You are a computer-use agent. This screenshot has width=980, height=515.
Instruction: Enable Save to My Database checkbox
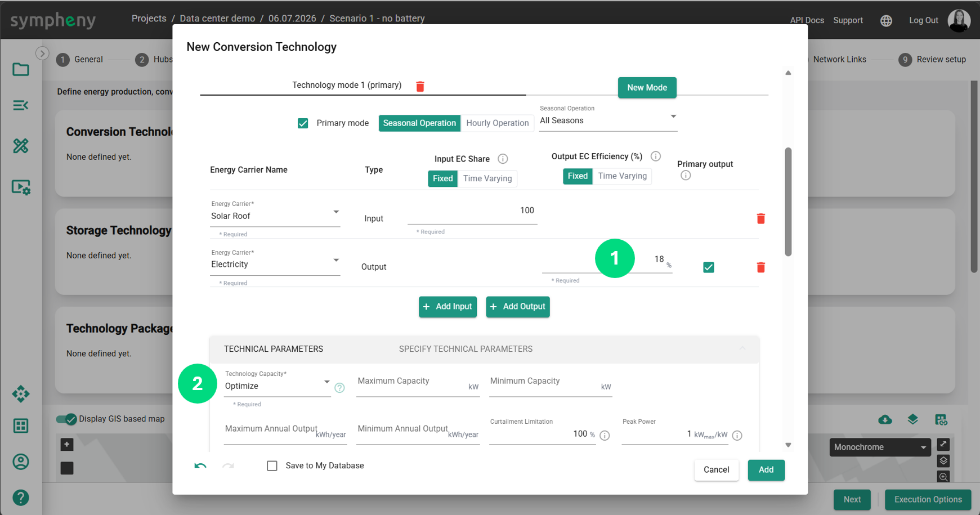point(272,465)
